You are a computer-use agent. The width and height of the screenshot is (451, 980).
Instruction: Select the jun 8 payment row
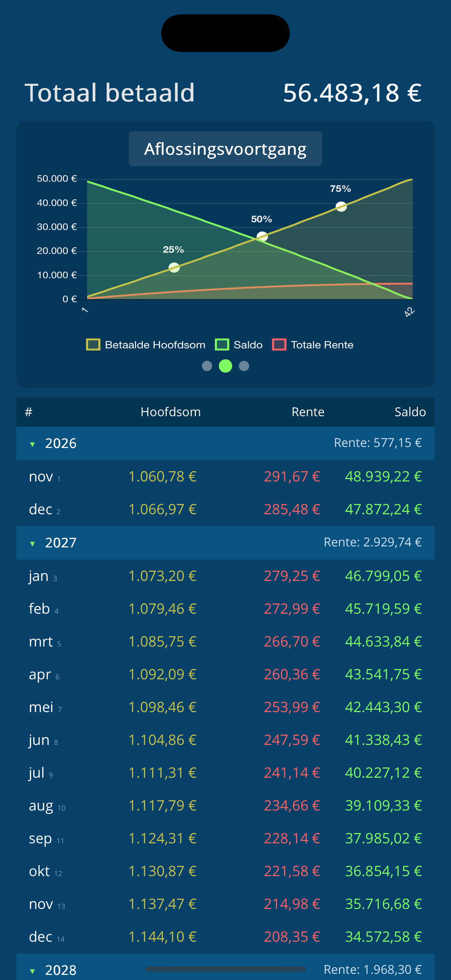click(225, 740)
